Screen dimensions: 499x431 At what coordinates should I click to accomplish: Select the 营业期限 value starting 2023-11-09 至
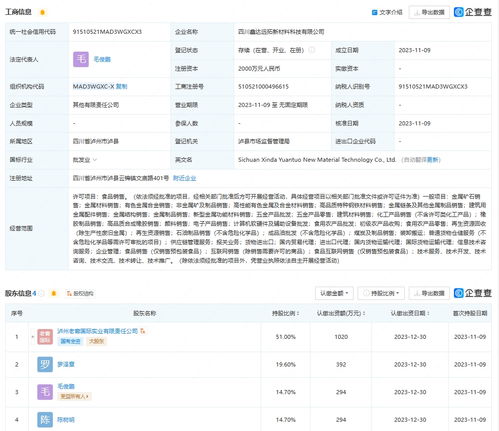tap(273, 105)
